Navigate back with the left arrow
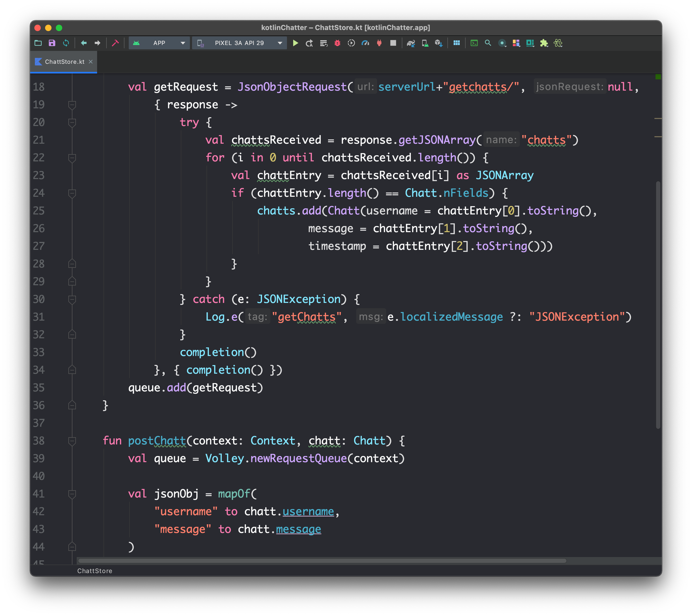 click(x=84, y=43)
